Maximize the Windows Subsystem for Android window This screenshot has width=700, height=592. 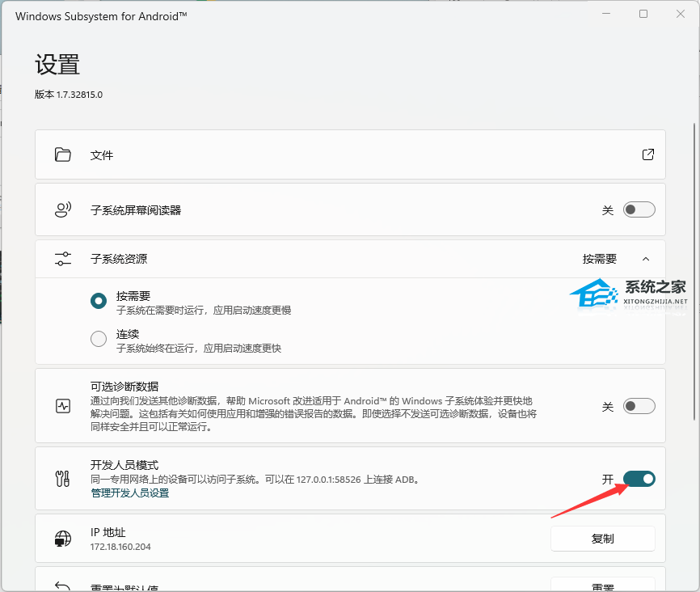tap(643, 14)
